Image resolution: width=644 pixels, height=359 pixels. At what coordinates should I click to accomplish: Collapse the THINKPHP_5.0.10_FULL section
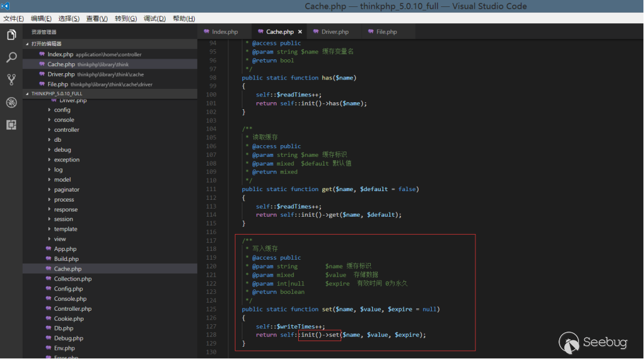[x=110, y=94]
